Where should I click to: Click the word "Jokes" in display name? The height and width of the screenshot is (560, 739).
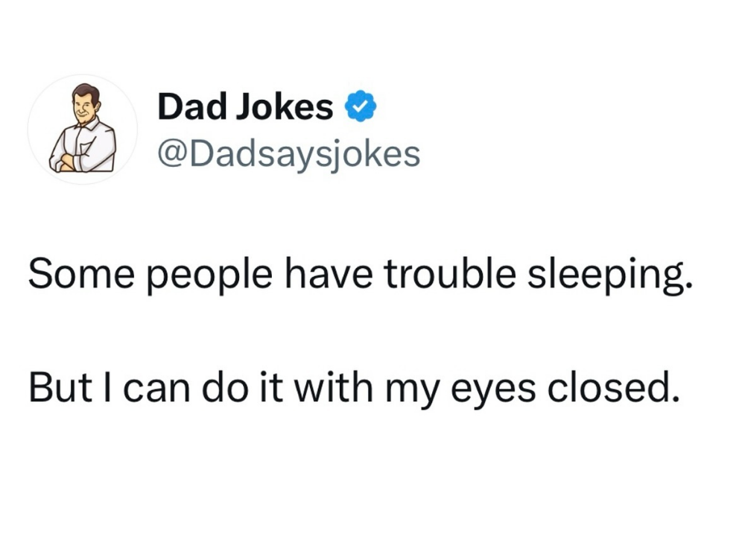click(x=286, y=108)
